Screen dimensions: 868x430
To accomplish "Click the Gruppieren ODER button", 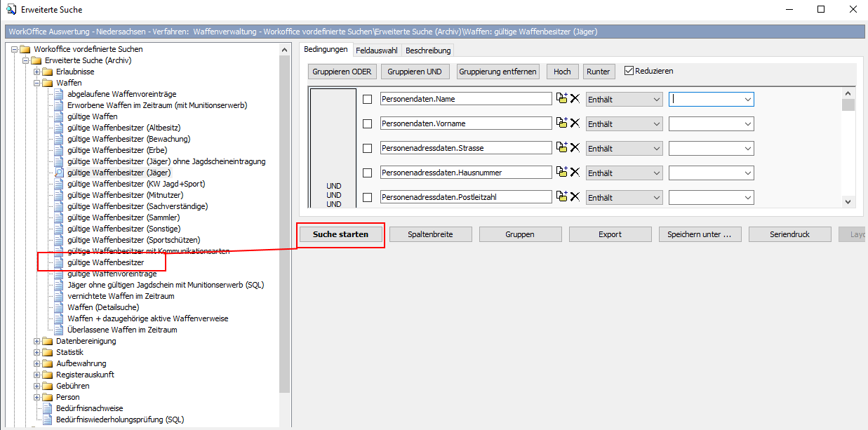I will click(342, 72).
